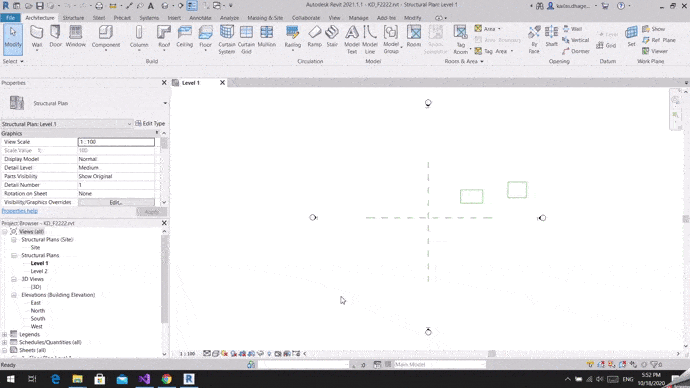Select the Model Line tool
The image size is (690, 388).
tap(370, 40)
